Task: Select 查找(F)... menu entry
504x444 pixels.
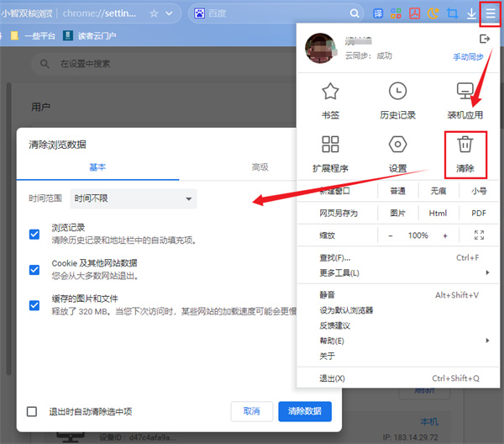Action: click(x=398, y=257)
